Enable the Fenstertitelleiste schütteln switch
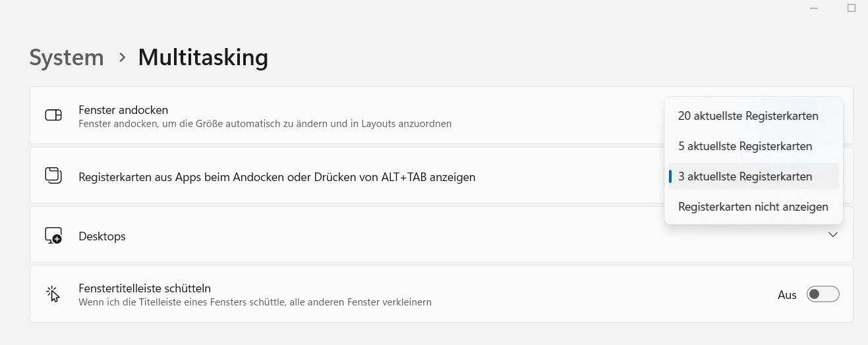Viewport: 868px width, 345px height. click(x=823, y=294)
